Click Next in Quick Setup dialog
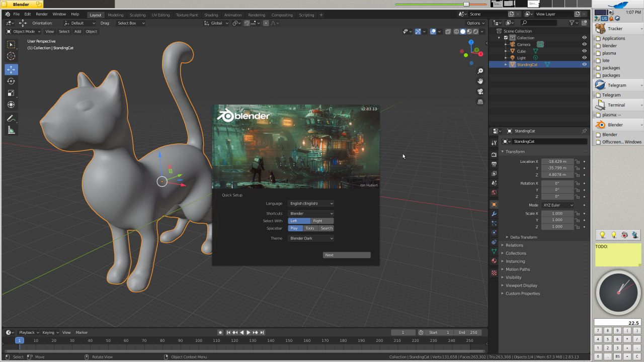Image resolution: width=644 pixels, height=362 pixels. 347,255
